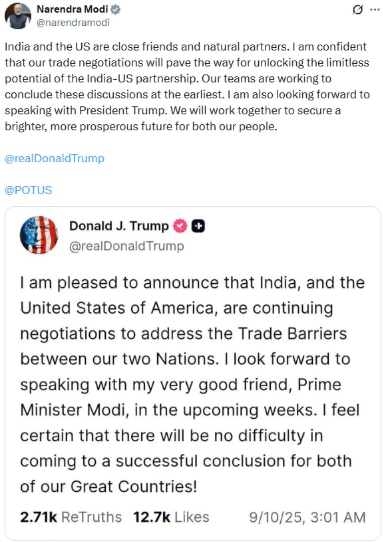Click the black plus badge icon
Image resolution: width=383 pixels, height=542 pixels.
click(x=198, y=226)
